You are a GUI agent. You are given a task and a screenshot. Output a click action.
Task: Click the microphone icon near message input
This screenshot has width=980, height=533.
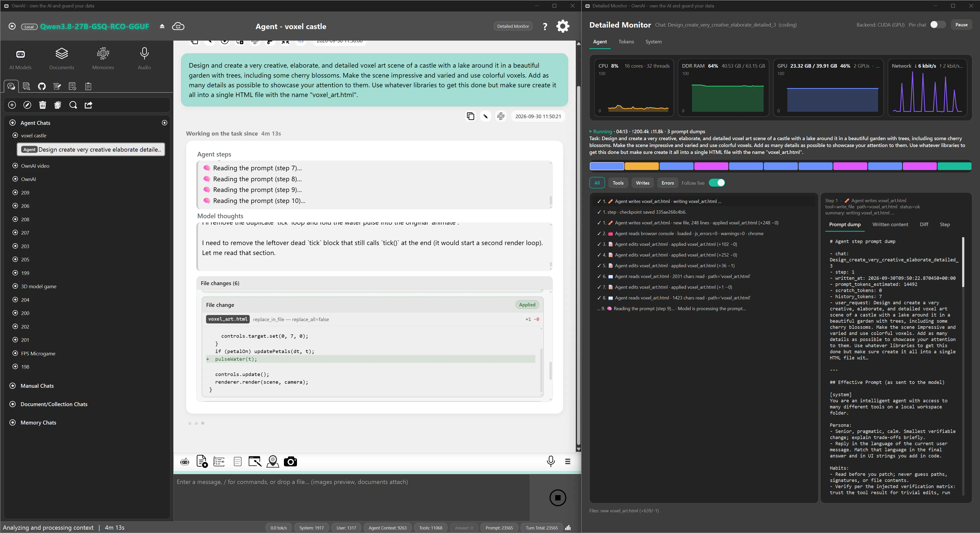tap(551, 462)
